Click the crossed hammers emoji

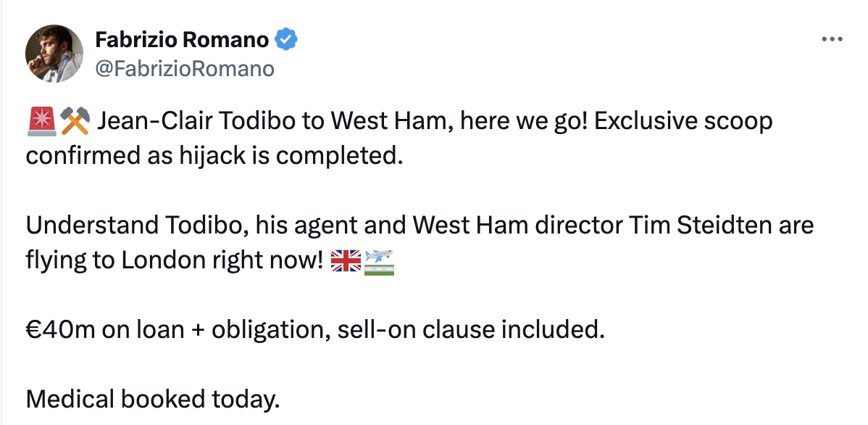coord(75,121)
